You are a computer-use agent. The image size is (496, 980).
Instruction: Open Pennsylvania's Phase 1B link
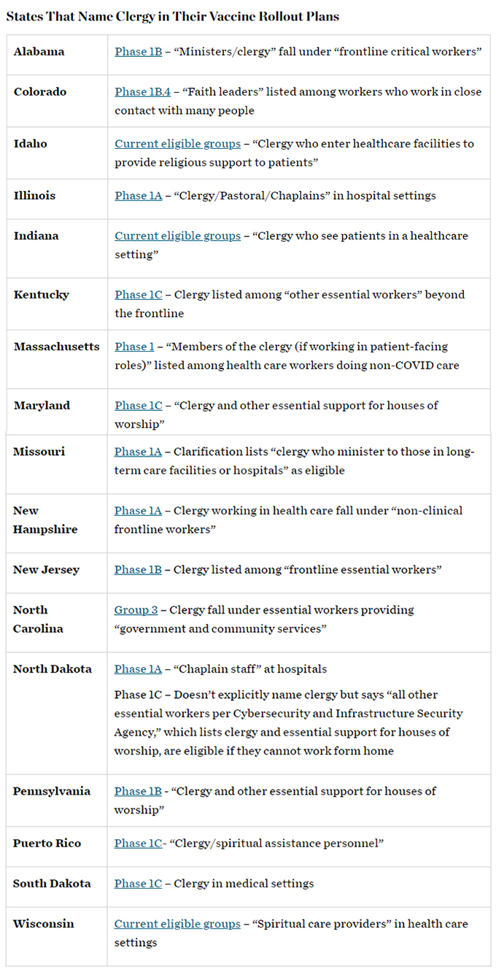[138, 791]
